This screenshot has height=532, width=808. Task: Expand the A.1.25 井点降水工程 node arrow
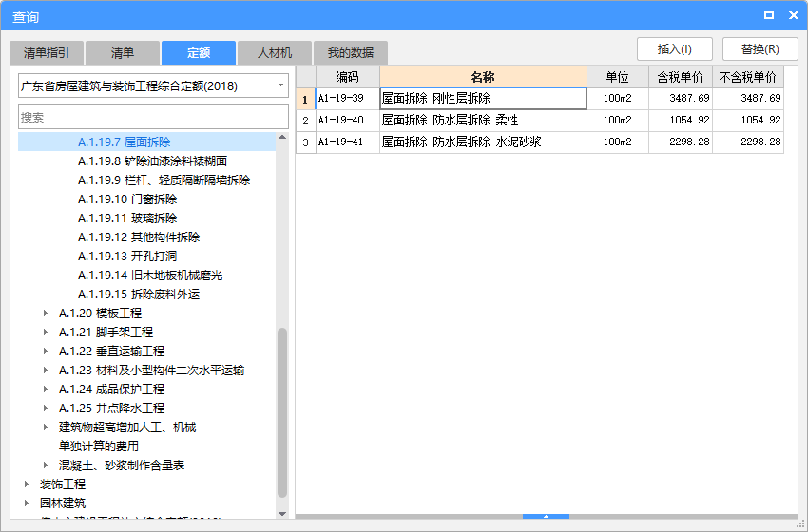coord(46,408)
